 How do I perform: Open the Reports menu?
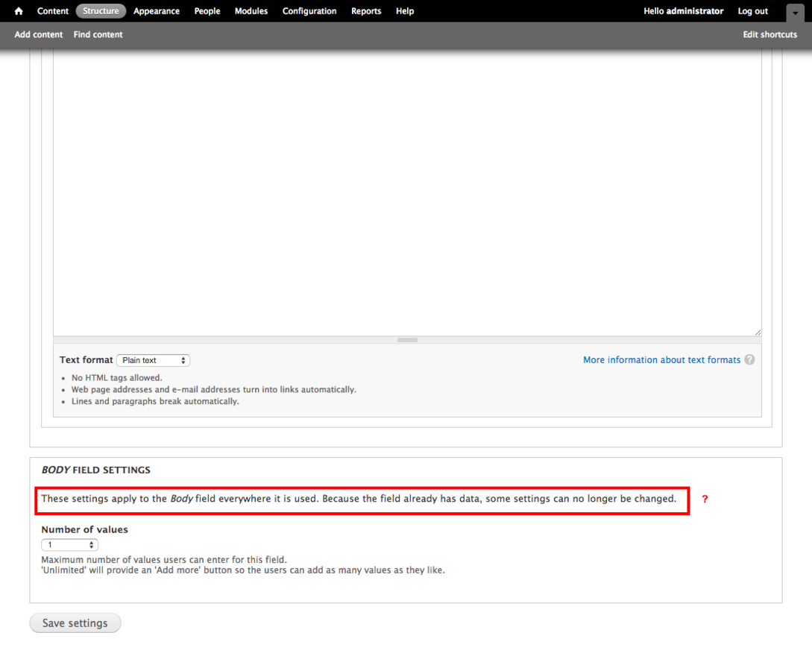pos(366,11)
